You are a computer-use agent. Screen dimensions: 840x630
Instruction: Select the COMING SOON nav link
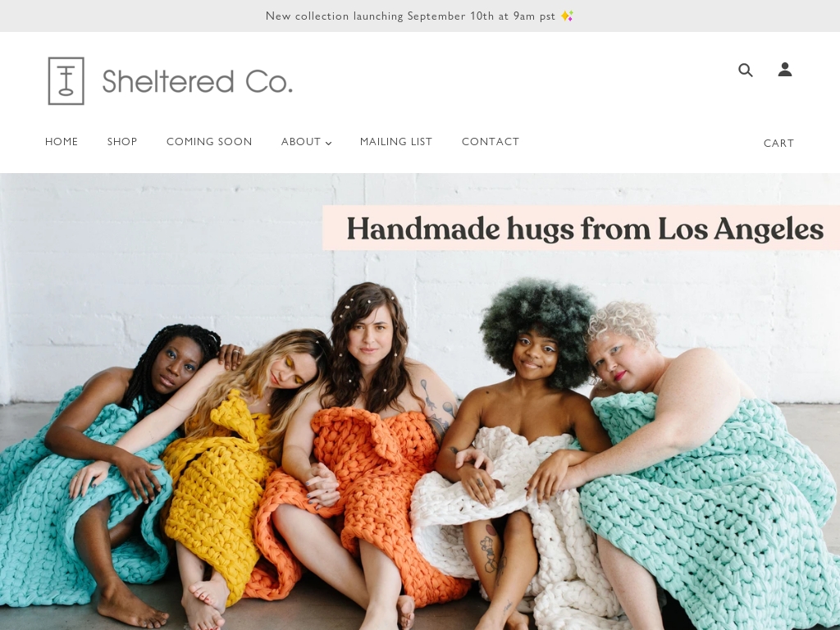pos(209,141)
